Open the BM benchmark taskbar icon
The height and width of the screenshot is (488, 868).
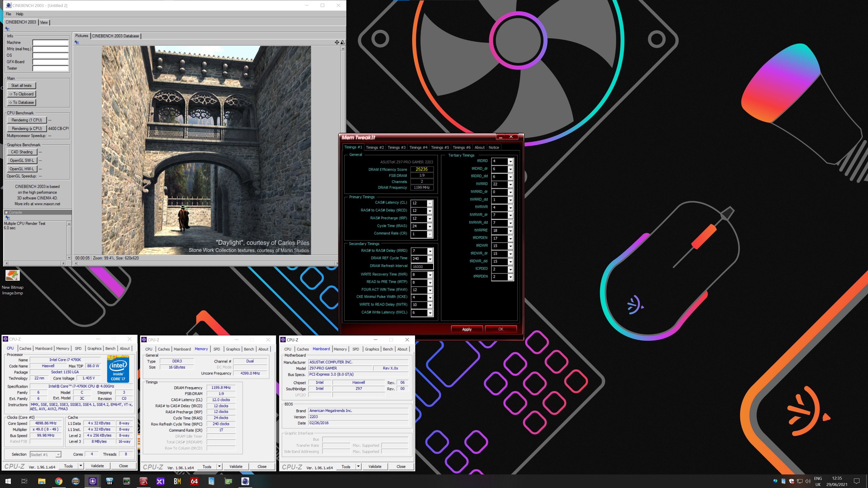pyautogui.click(x=177, y=481)
